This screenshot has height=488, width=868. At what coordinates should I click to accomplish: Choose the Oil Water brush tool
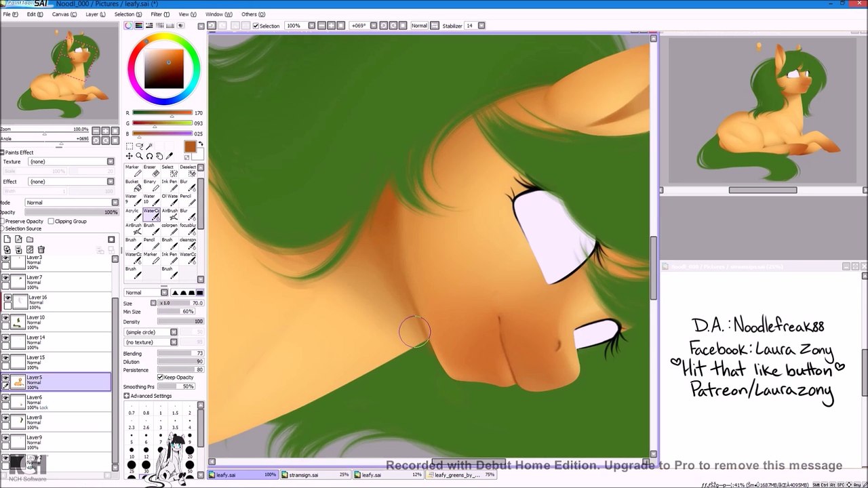tap(168, 200)
